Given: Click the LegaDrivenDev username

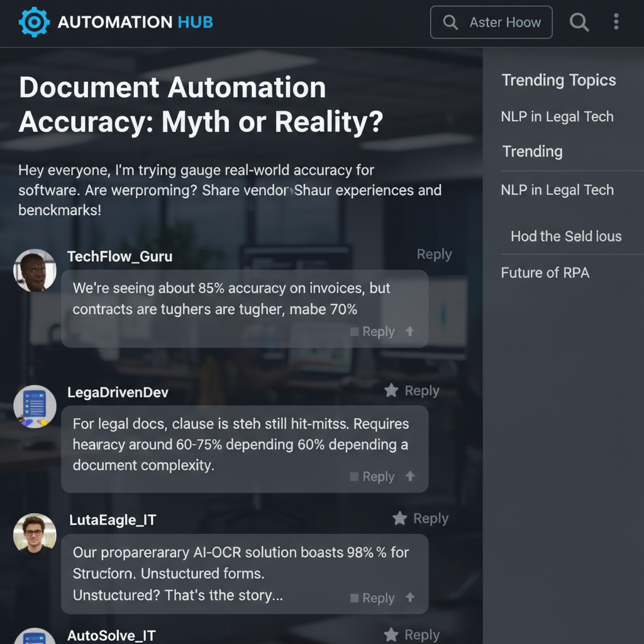Looking at the screenshot, I should pos(118,392).
